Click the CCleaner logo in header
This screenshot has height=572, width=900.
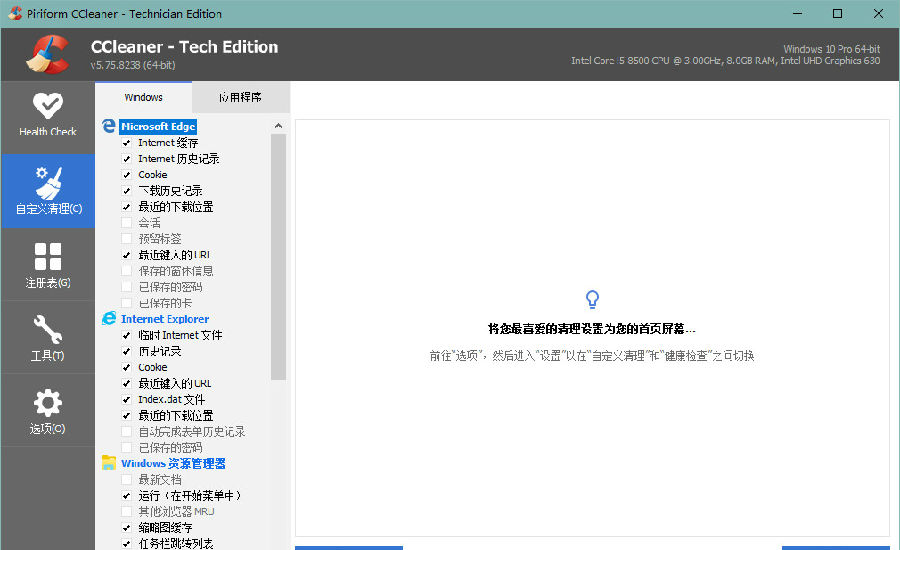point(48,55)
